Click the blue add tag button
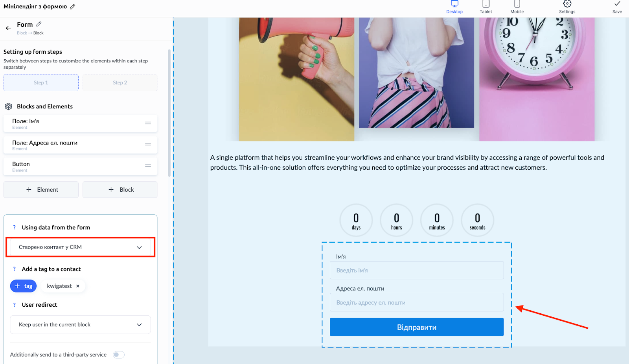The height and width of the screenshot is (364, 629). pos(23,286)
